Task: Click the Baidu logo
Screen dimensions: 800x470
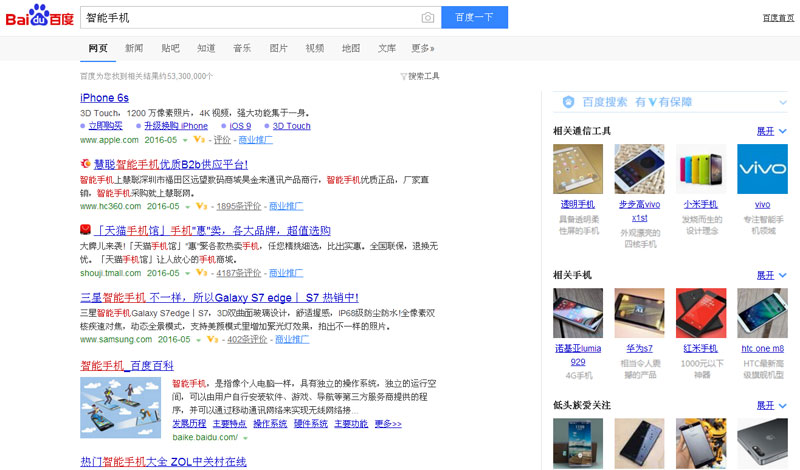Action: (x=38, y=18)
